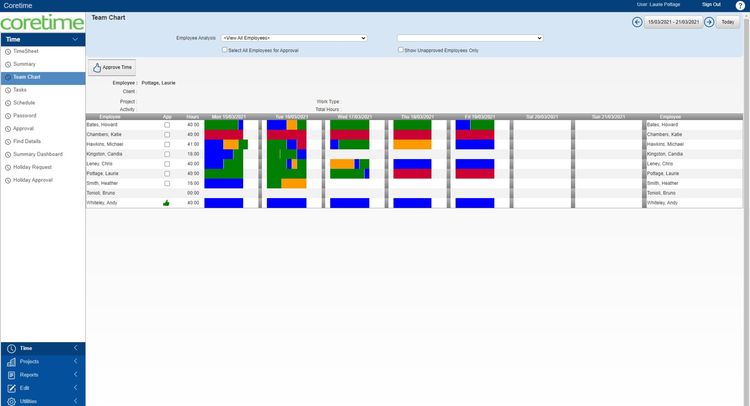Screen dimensions: 750x406
Task: Collapse the Time panel header chevron
Action: pyautogui.click(x=75, y=39)
